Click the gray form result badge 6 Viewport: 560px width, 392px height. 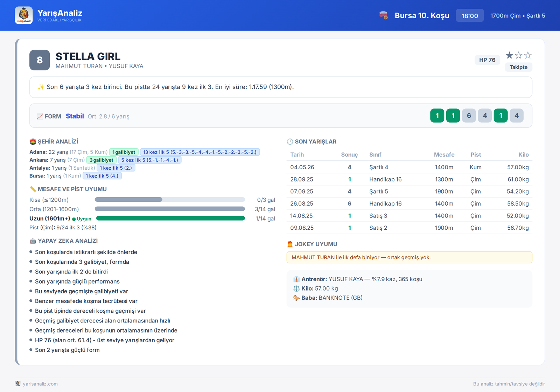[x=469, y=116]
